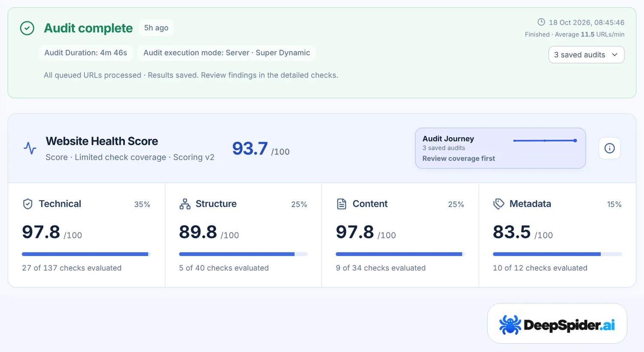
Task: Click the Technical score progress bar
Action: coord(86,254)
